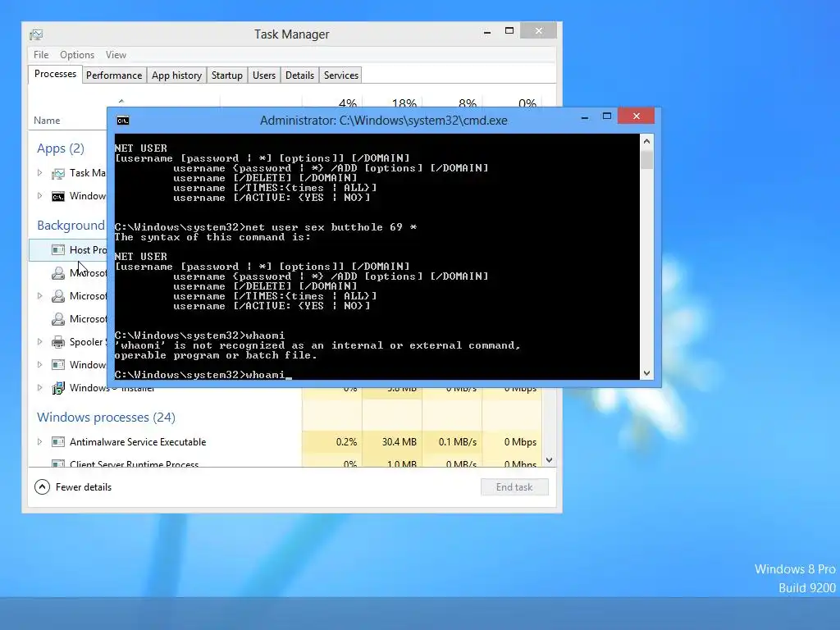Viewport: 840px width, 630px height.
Task: Minimize the cmd.exe window
Action: click(585, 116)
